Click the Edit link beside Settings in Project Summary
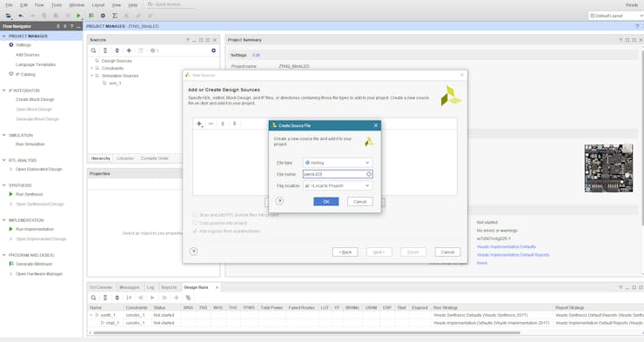This screenshot has height=342, width=644. click(x=256, y=55)
